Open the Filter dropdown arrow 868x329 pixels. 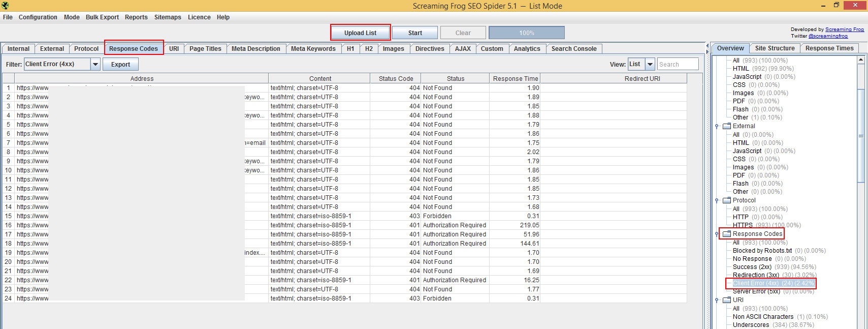(95, 64)
